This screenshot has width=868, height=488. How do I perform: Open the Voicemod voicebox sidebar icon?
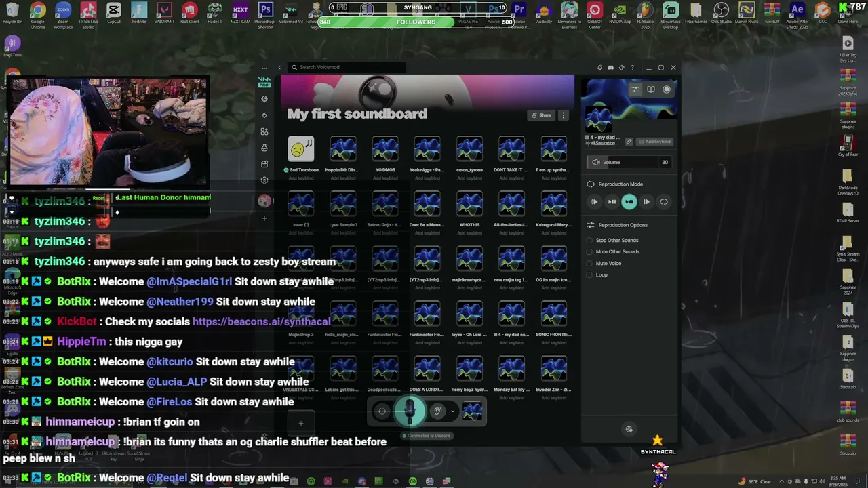(264, 99)
